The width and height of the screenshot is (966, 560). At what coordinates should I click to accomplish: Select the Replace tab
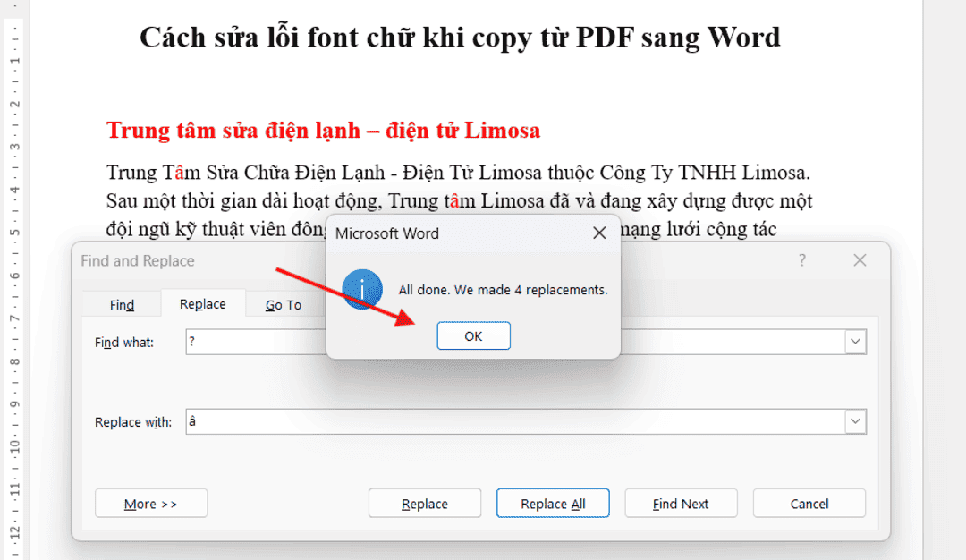(203, 304)
